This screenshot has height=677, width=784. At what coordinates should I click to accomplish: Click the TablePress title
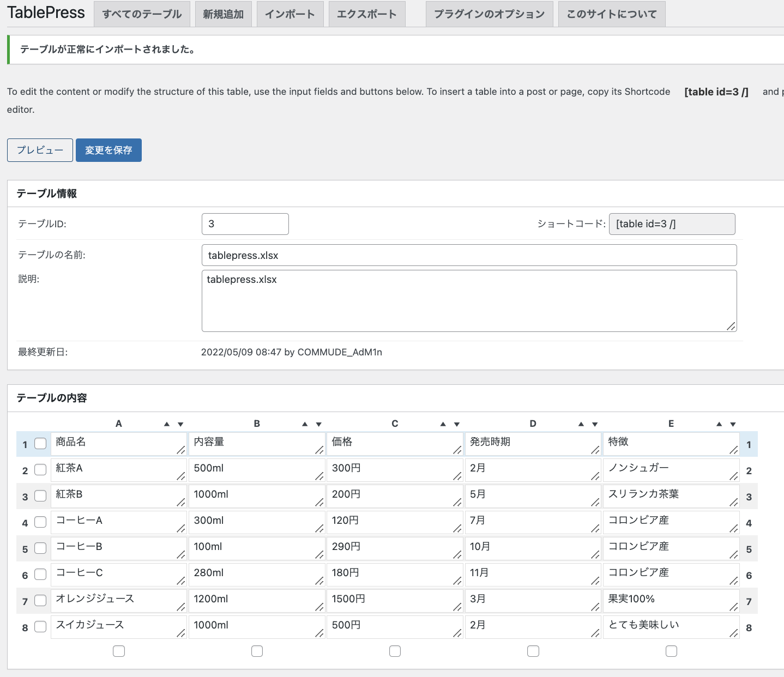pos(46,13)
